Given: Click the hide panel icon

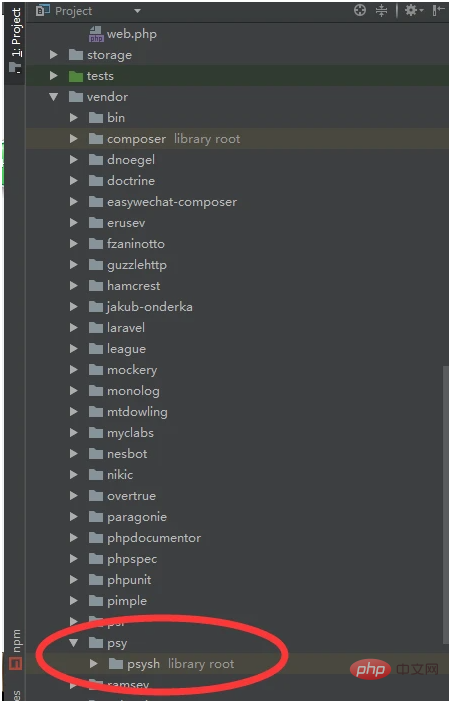Looking at the screenshot, I should click(438, 10).
